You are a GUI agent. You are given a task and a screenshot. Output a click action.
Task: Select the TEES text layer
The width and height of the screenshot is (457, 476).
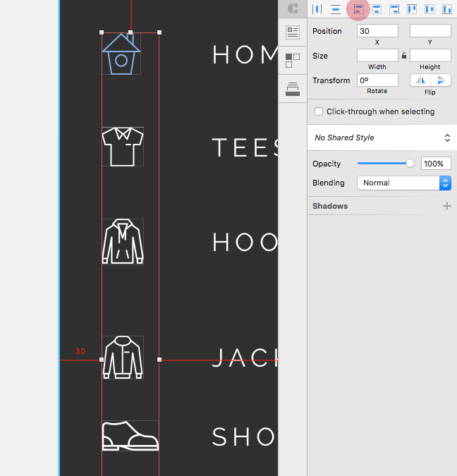245,147
